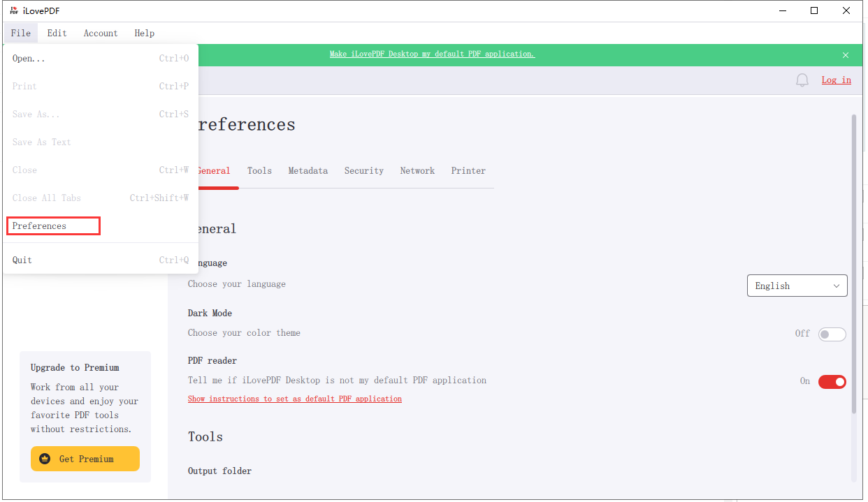Minimize the iLovePDF window
868x502 pixels.
(x=782, y=10)
